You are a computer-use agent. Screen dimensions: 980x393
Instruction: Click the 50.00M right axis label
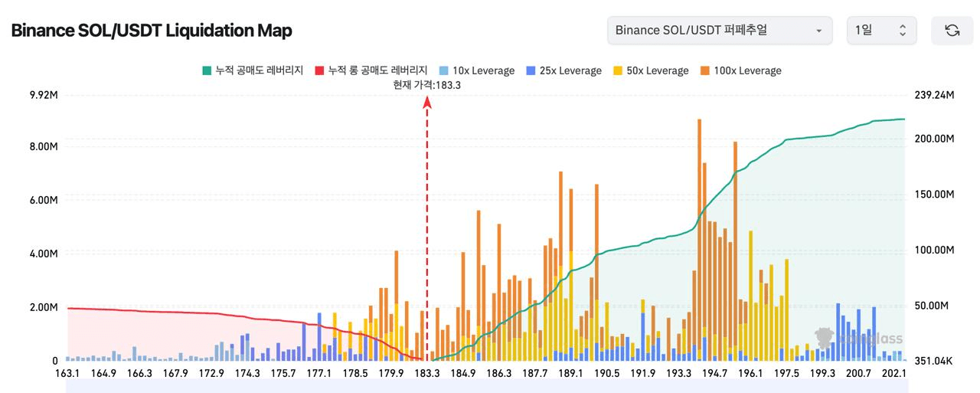[932, 306]
